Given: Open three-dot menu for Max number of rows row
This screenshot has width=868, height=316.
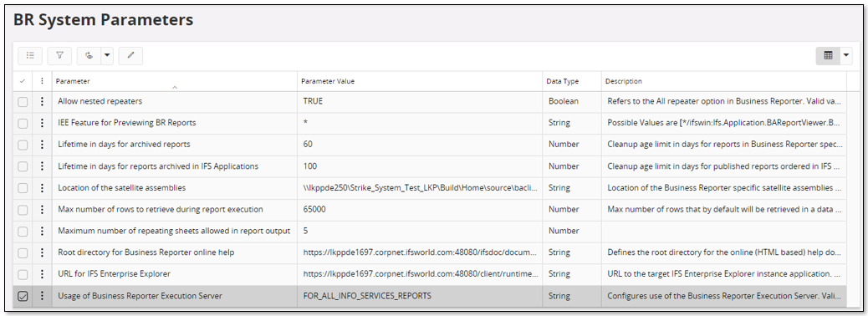Looking at the screenshot, I should click(42, 210).
